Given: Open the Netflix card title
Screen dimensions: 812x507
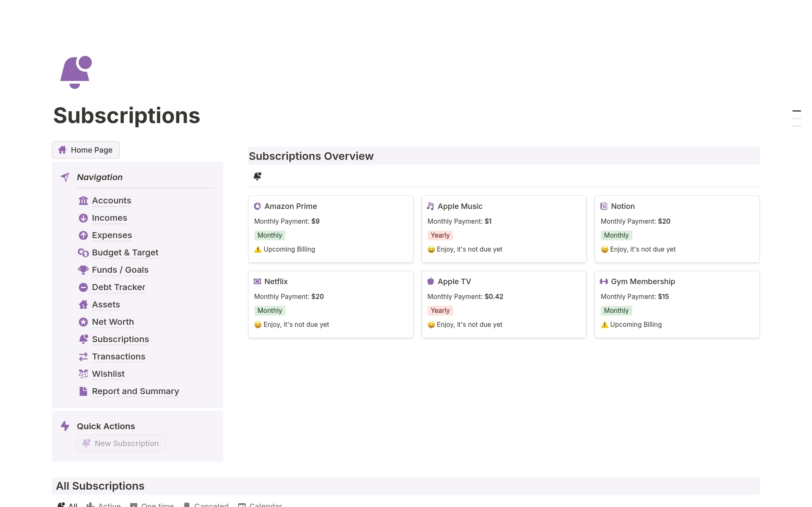Looking at the screenshot, I should 276,282.
